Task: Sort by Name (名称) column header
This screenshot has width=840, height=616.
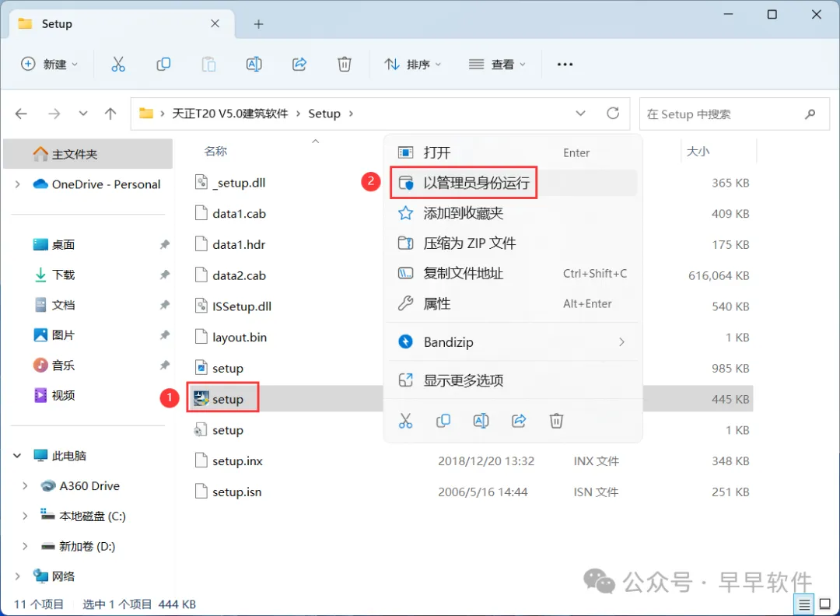Action: [x=215, y=152]
